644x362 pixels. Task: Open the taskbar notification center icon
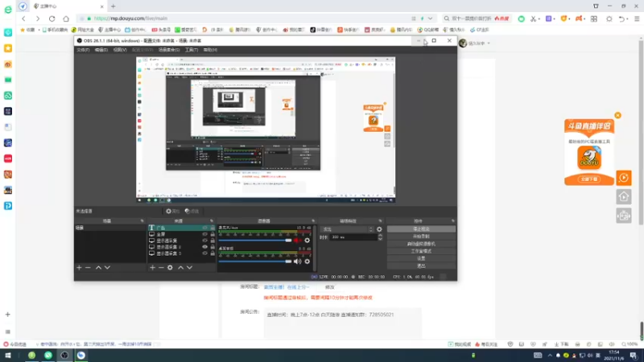[634, 355]
